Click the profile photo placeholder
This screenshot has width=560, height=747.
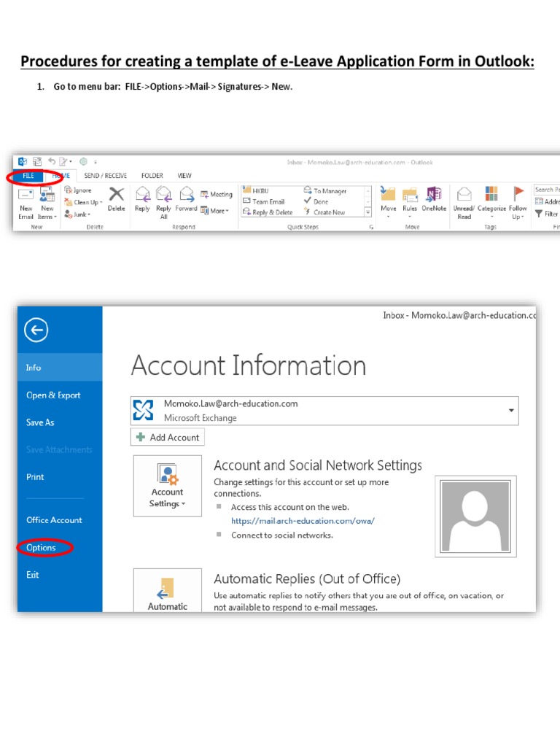[475, 516]
